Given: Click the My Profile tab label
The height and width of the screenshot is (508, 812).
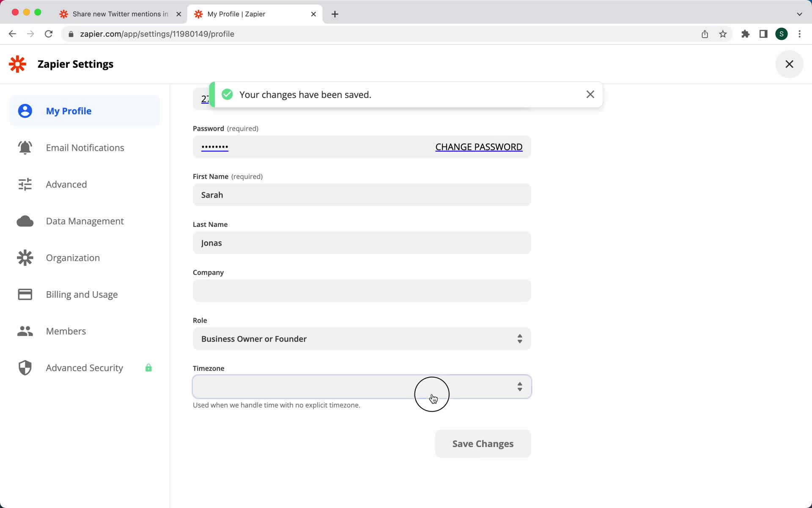Looking at the screenshot, I should pos(69,110).
